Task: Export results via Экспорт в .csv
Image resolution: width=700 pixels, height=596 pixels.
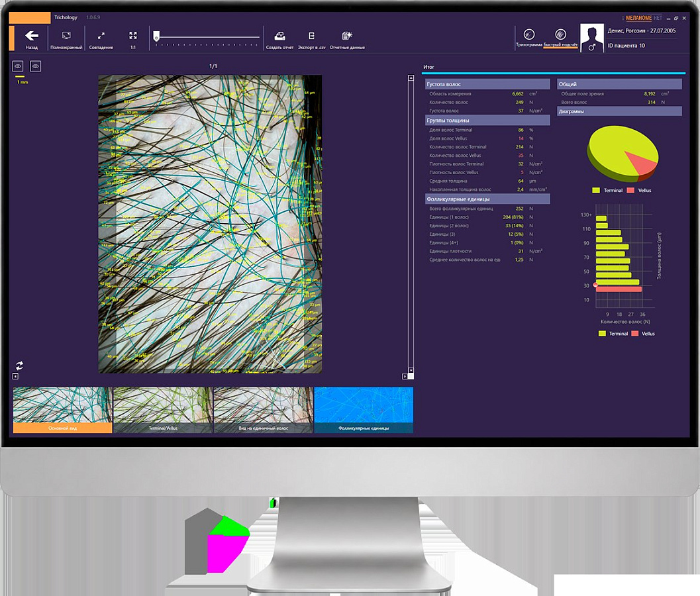Action: pyautogui.click(x=312, y=39)
